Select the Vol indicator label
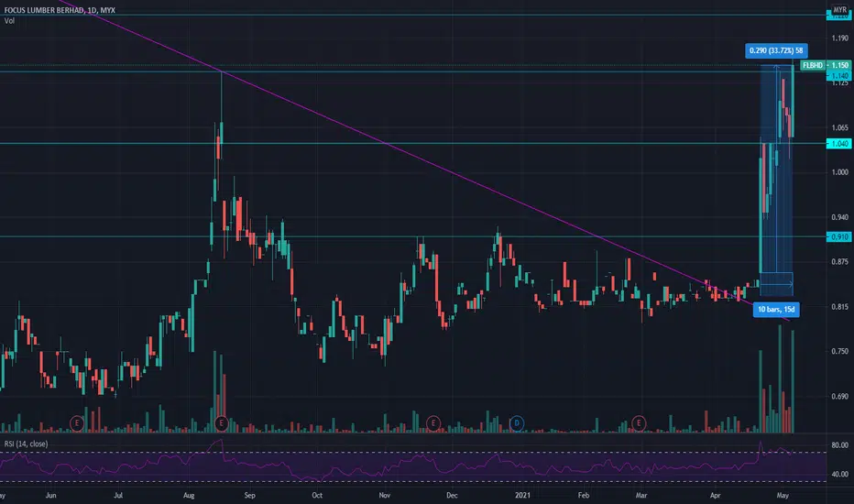The width and height of the screenshot is (854, 504). 9,21
